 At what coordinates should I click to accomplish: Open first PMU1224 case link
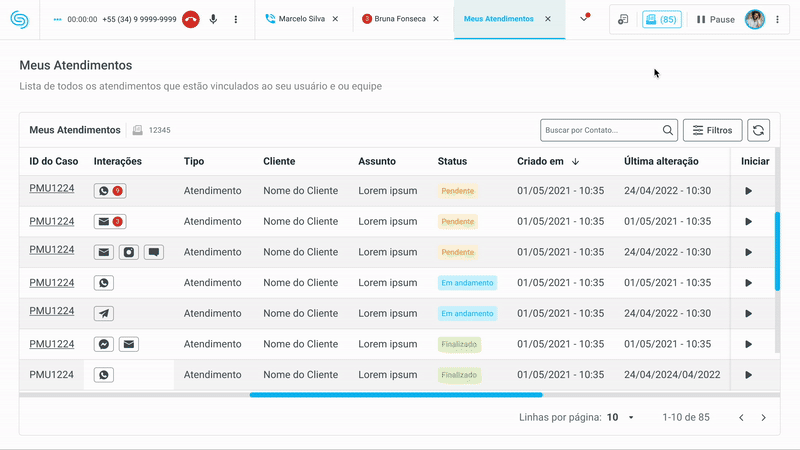pos(51,189)
